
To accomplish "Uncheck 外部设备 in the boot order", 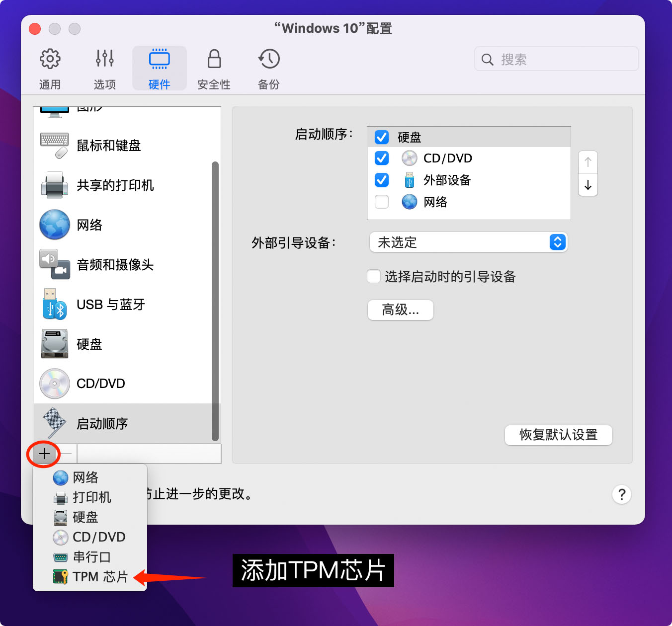I will coord(382,179).
